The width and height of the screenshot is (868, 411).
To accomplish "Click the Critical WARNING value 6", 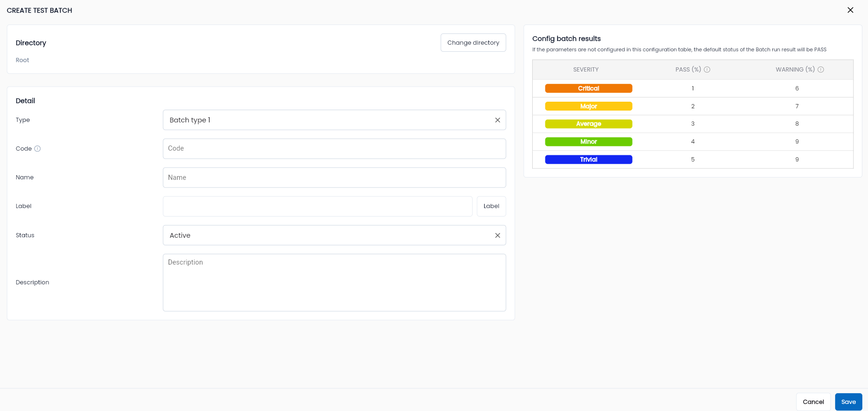I will click(x=797, y=89).
